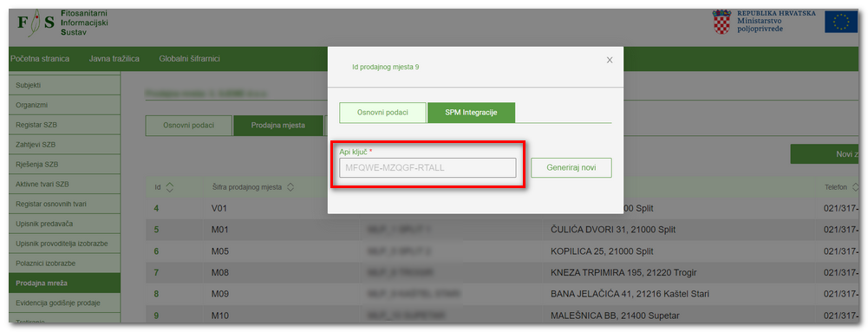This screenshot has height=332, width=868.
Task: Open Registar osnovnih tvari in the sidebar
Action: (64, 205)
